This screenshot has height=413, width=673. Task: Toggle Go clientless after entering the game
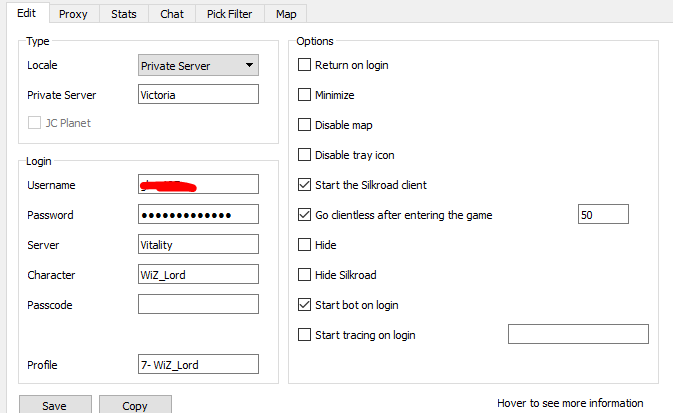click(305, 215)
